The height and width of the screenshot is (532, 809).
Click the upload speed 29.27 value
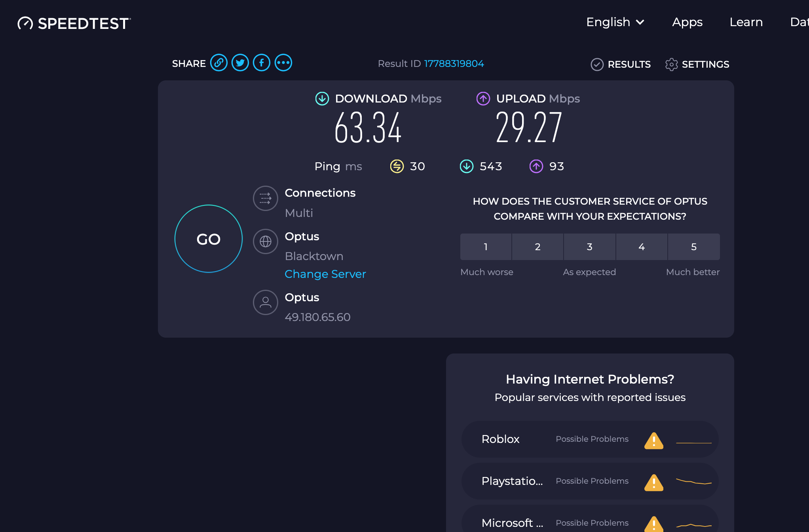pyautogui.click(x=529, y=127)
